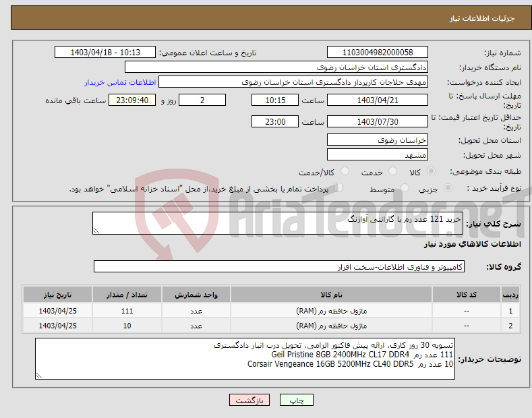
Task: Click the buyer notes text area
Action: coord(245,359)
